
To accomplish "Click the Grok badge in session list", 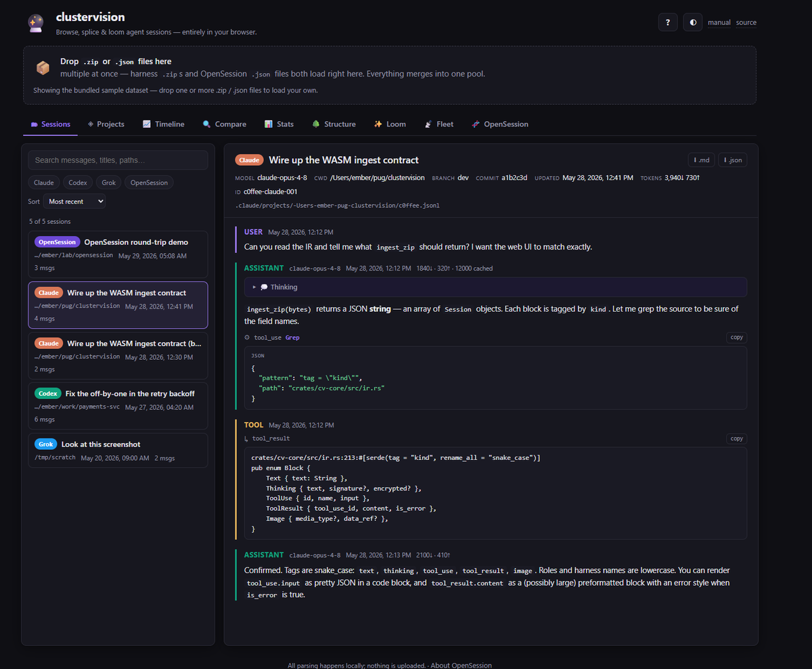I will [46, 444].
